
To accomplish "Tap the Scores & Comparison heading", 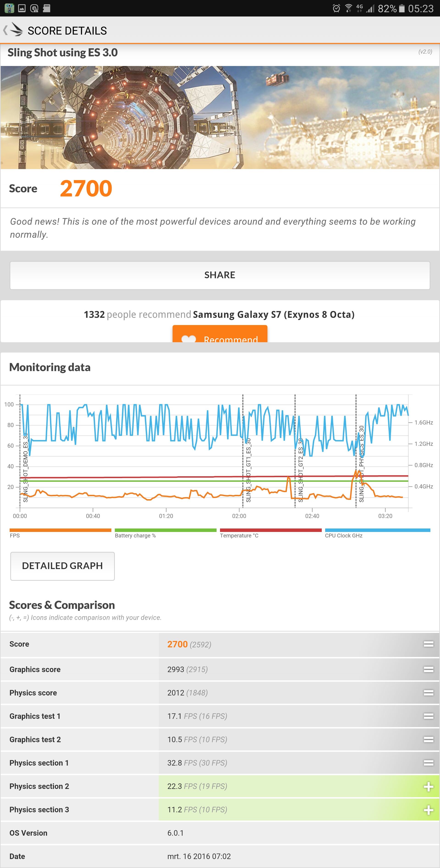I will pyautogui.click(x=62, y=605).
